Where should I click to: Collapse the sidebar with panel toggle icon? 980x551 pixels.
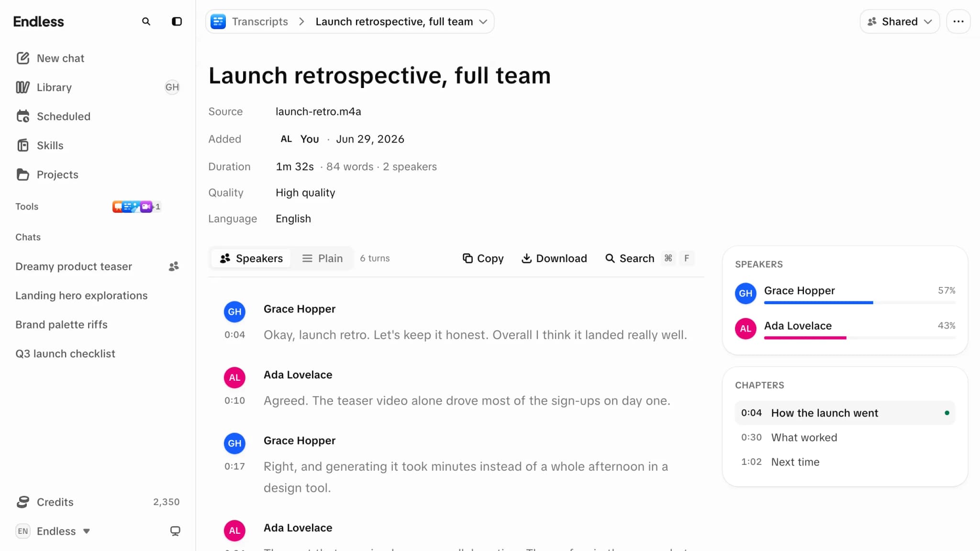177,22
